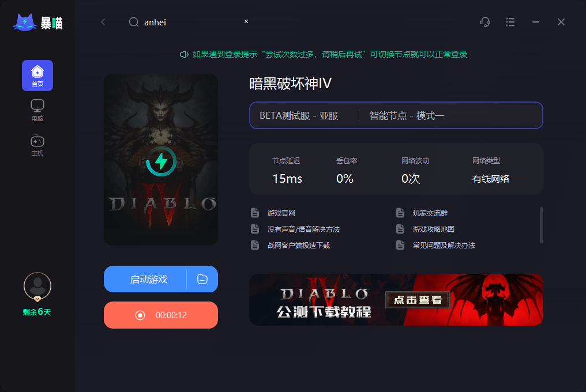This screenshot has height=392, width=586.
Task: Click the 15ms node latency value
Action: coord(287,179)
